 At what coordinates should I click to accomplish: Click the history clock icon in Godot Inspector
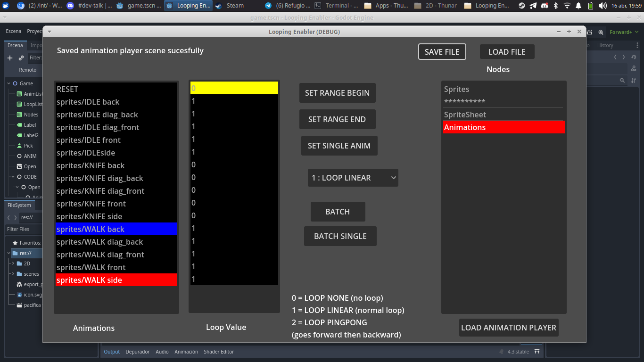coord(634,57)
